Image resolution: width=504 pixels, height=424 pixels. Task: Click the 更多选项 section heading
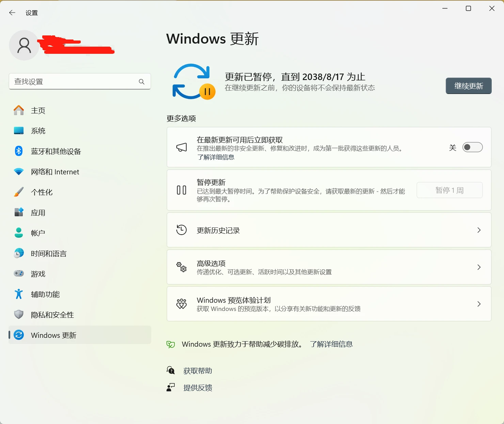(181, 118)
